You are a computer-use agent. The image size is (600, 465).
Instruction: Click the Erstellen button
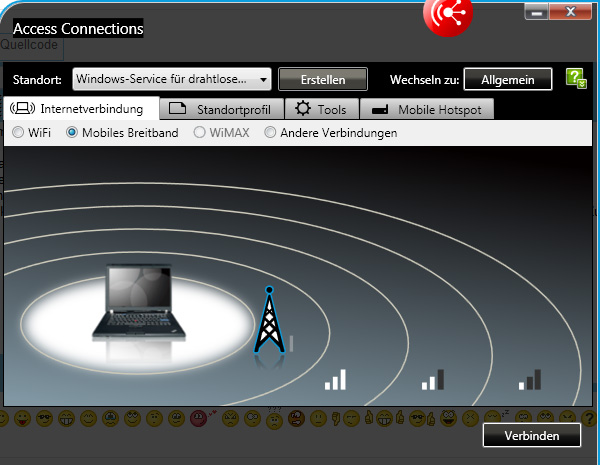(x=322, y=79)
